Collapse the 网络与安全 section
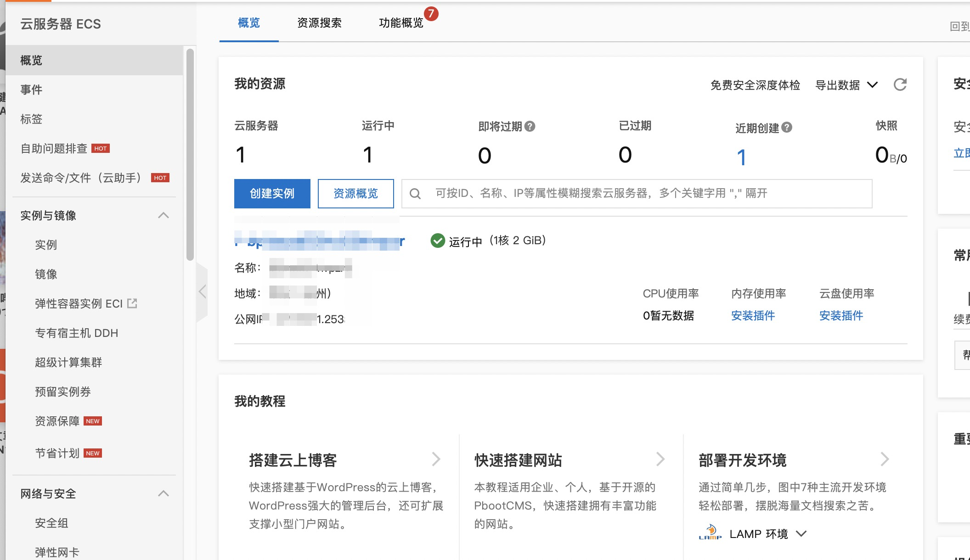 pos(164,493)
